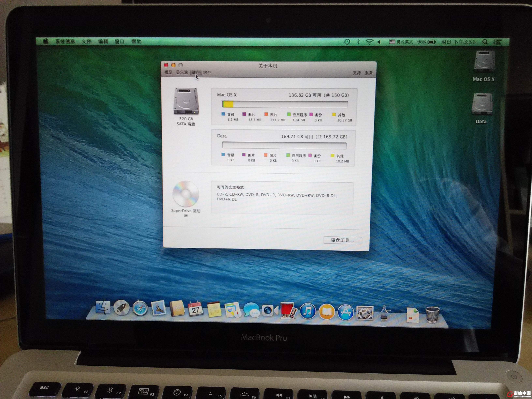This screenshot has height=399, width=532.
Task: Click the Bluetooth menu bar icon
Action: 358,42
